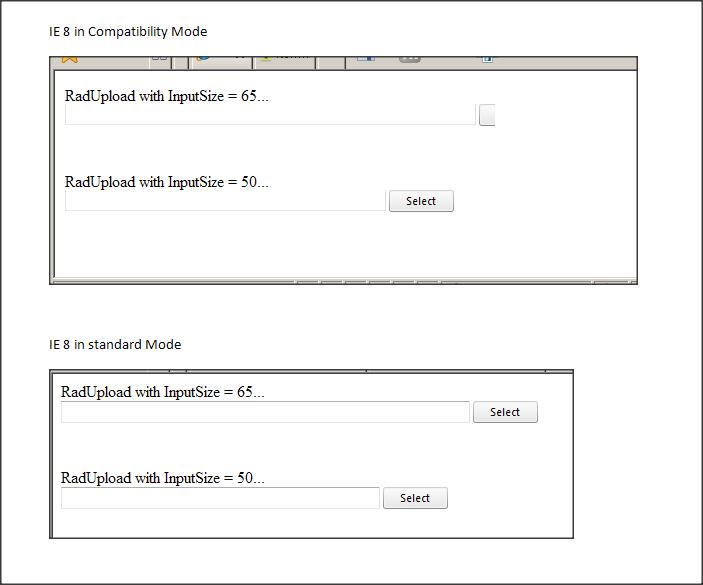This screenshot has width=703, height=585.
Task: Click the "IE 8 in Compatibility Mode" heading
Action: click(x=128, y=31)
